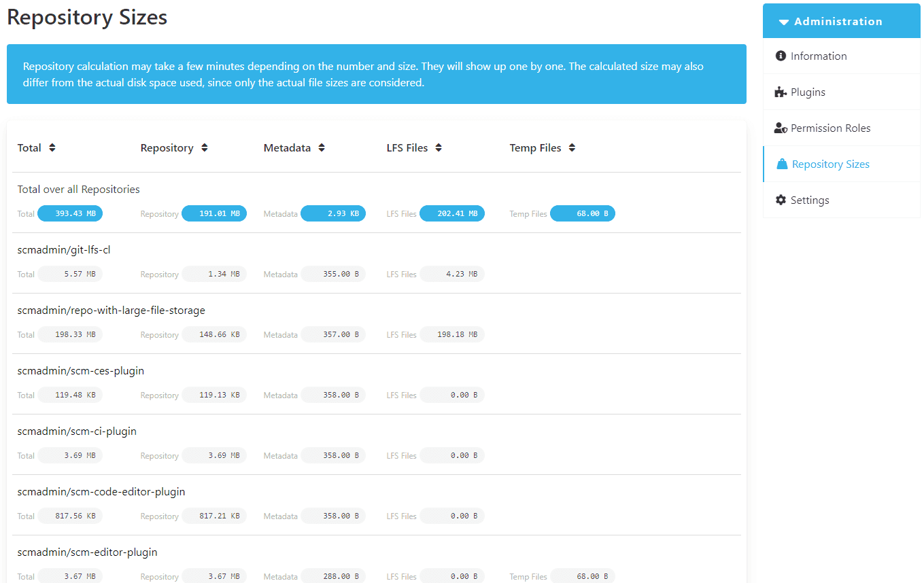Click the LFS Files sort icon
Viewport: 924px width, 583px height.
pyautogui.click(x=438, y=147)
